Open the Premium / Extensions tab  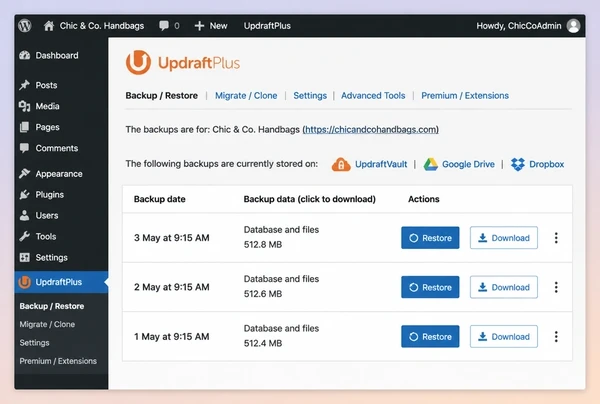(465, 95)
